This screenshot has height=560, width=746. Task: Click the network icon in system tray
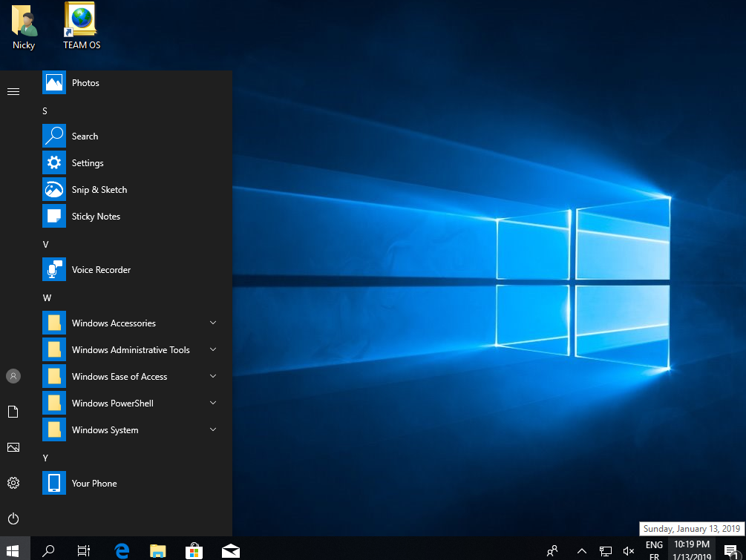606,551
